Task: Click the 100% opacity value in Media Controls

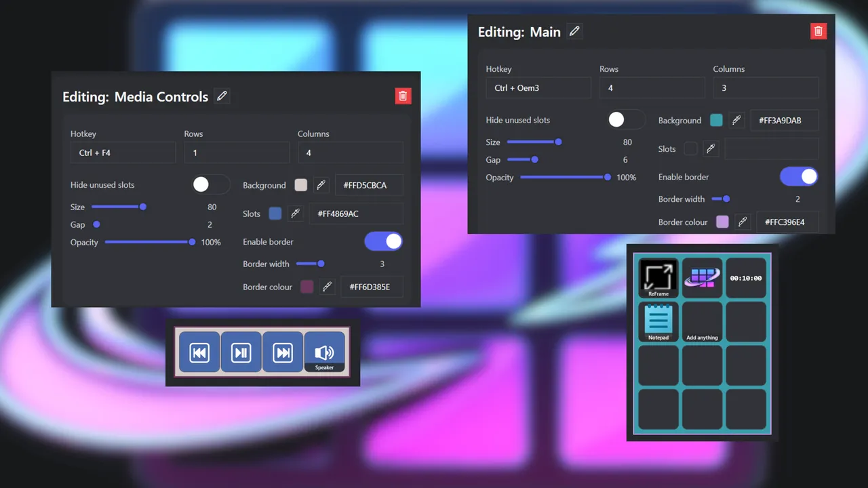Action: click(x=211, y=242)
